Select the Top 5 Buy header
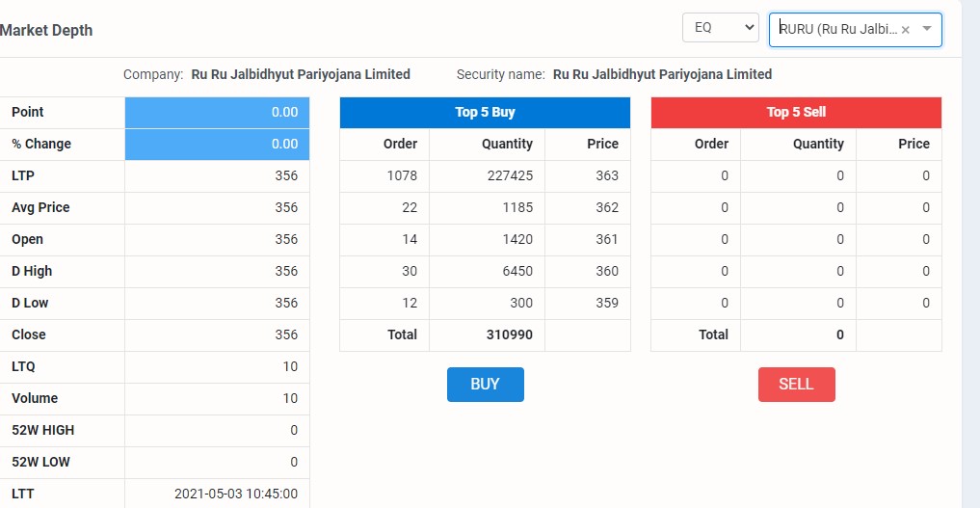This screenshot has width=980, height=508. tap(485, 113)
